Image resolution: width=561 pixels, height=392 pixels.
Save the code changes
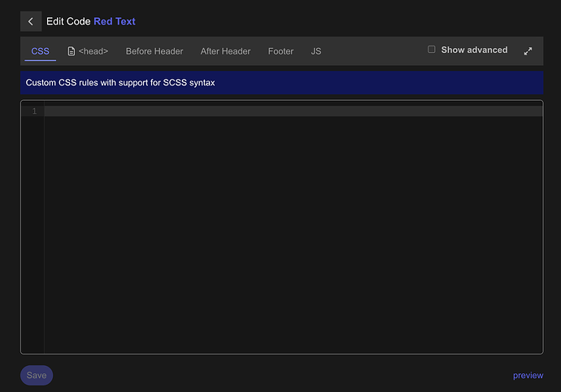(x=37, y=375)
